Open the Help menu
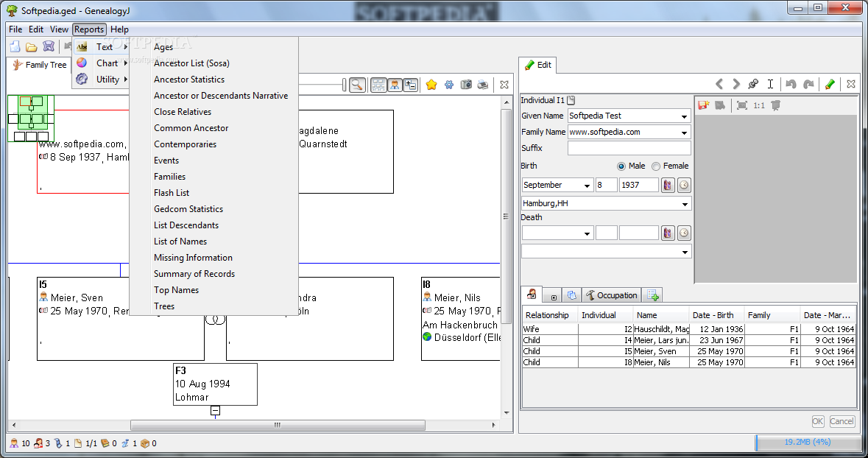 (119, 29)
